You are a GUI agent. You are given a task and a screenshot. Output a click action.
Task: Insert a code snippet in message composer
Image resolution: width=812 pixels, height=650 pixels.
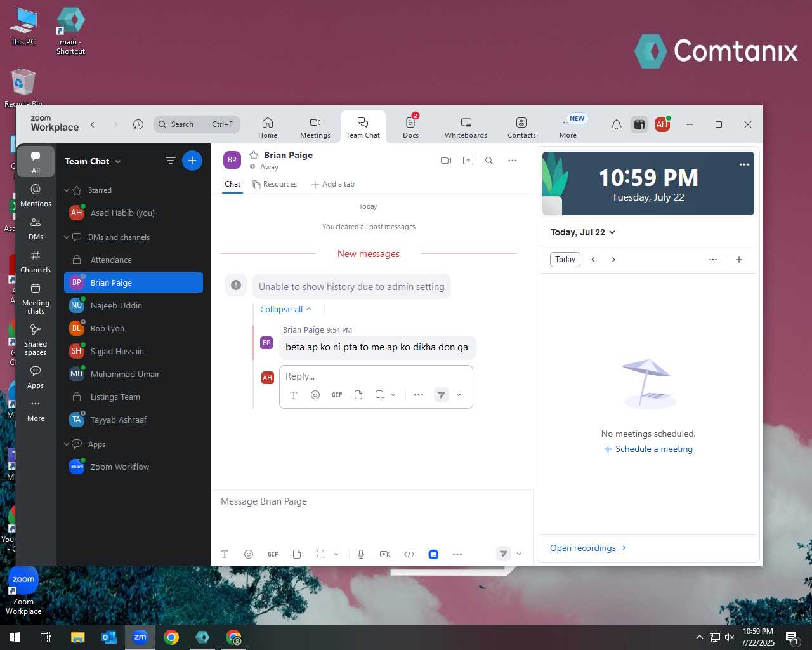[409, 554]
